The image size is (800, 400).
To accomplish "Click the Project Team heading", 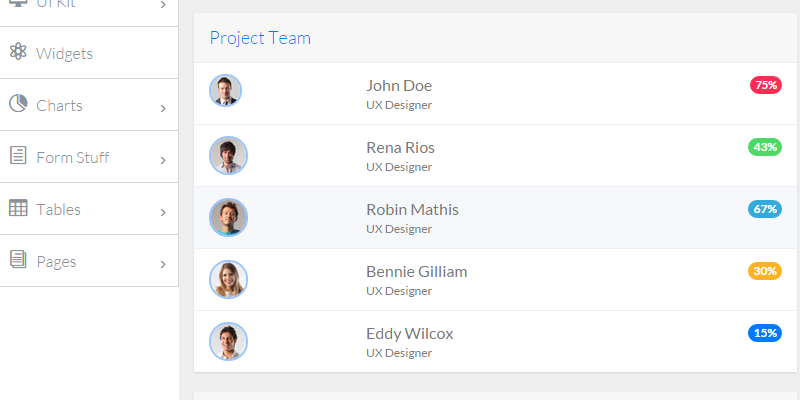I will (x=260, y=38).
